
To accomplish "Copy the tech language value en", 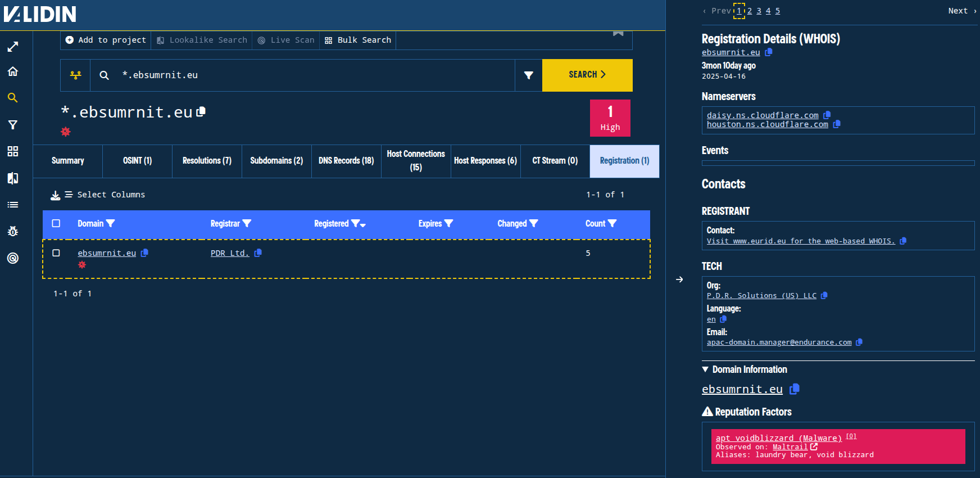I will tap(723, 319).
